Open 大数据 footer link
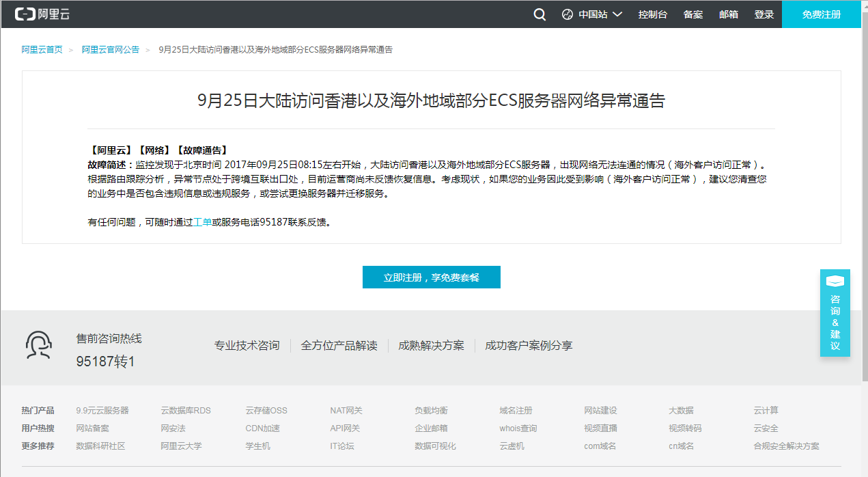The height and width of the screenshot is (477, 868). pos(681,411)
